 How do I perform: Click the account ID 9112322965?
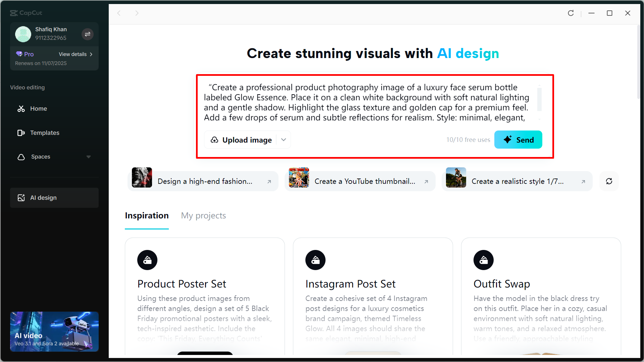click(51, 38)
